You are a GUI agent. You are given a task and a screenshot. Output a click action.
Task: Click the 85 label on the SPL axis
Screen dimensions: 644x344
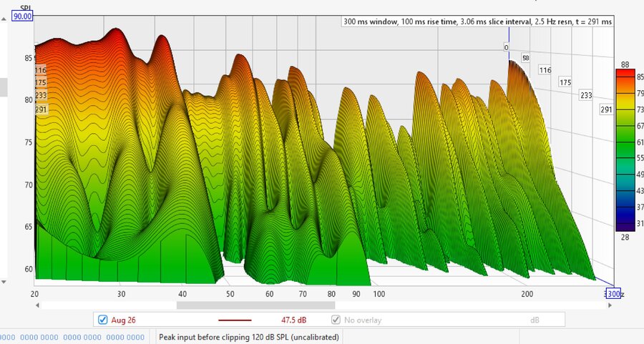pyautogui.click(x=28, y=59)
